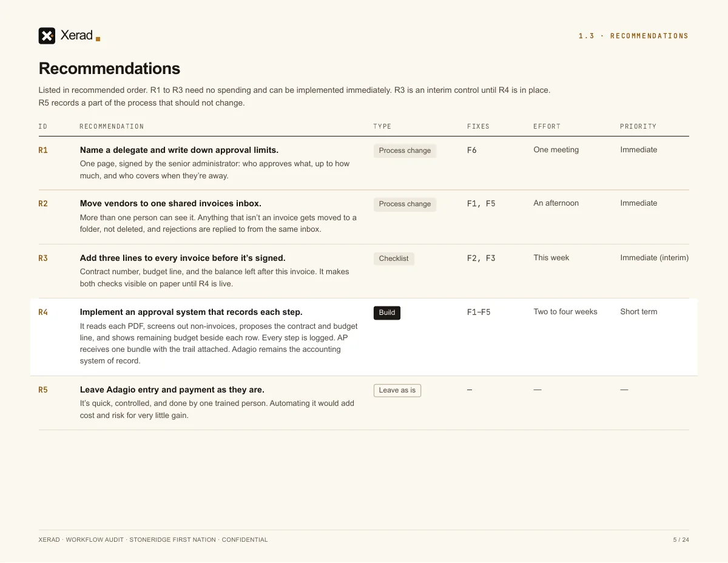
Task: Click the Xerad logo icon
Action: [47, 36]
